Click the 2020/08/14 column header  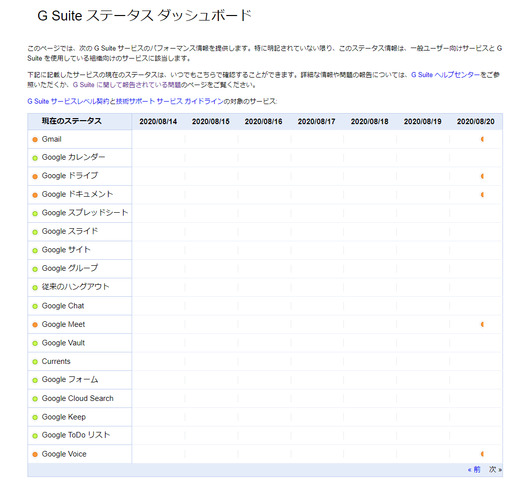(x=158, y=122)
